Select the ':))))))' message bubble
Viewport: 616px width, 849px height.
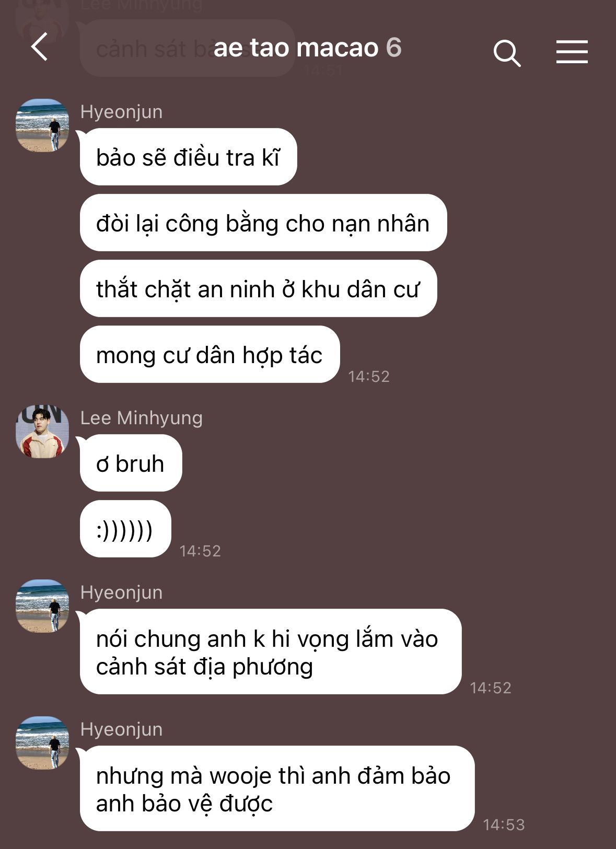click(x=125, y=529)
